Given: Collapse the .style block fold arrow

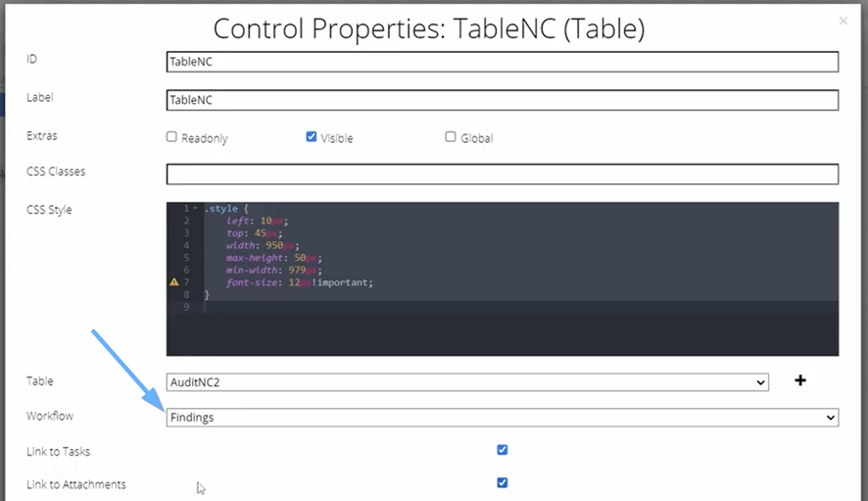Looking at the screenshot, I should pyautogui.click(x=195, y=209).
